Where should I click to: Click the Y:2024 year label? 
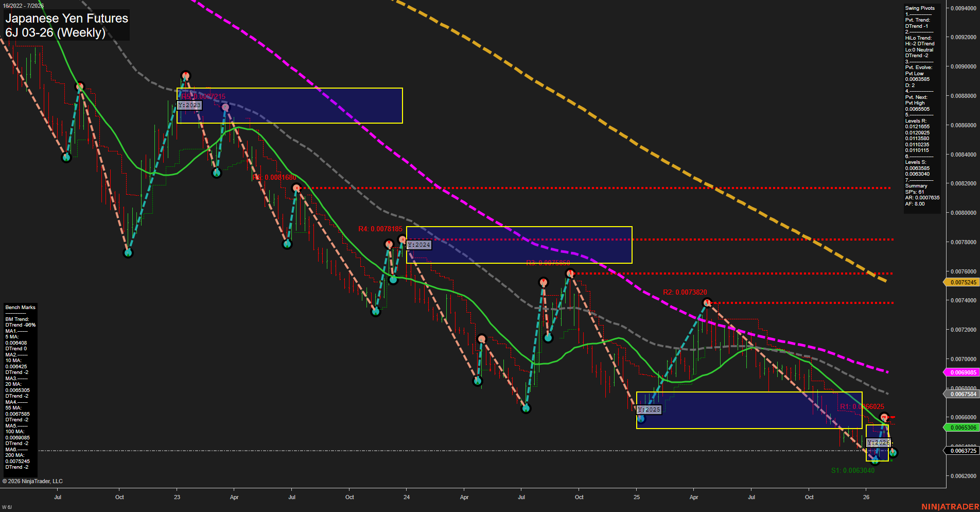pyautogui.click(x=418, y=245)
